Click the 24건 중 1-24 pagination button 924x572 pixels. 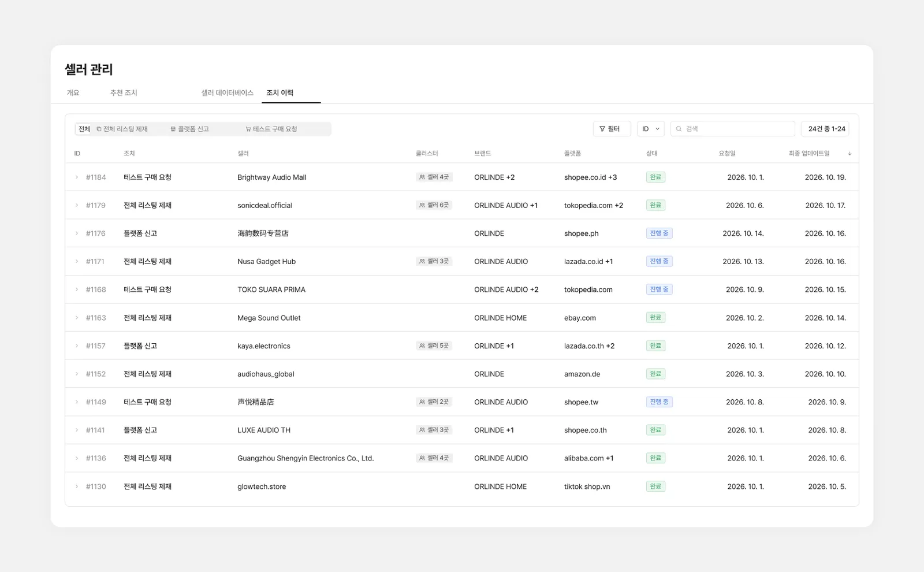click(825, 129)
